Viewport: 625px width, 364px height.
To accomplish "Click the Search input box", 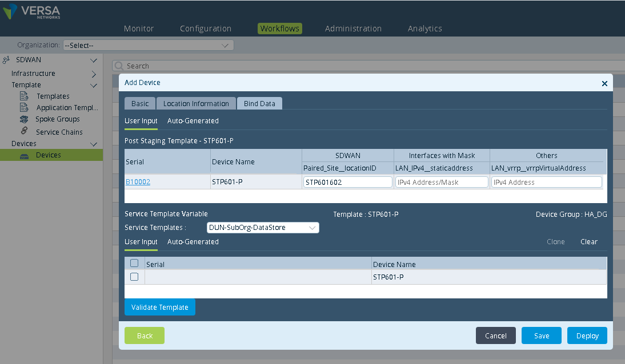I will pyautogui.click(x=368, y=66).
